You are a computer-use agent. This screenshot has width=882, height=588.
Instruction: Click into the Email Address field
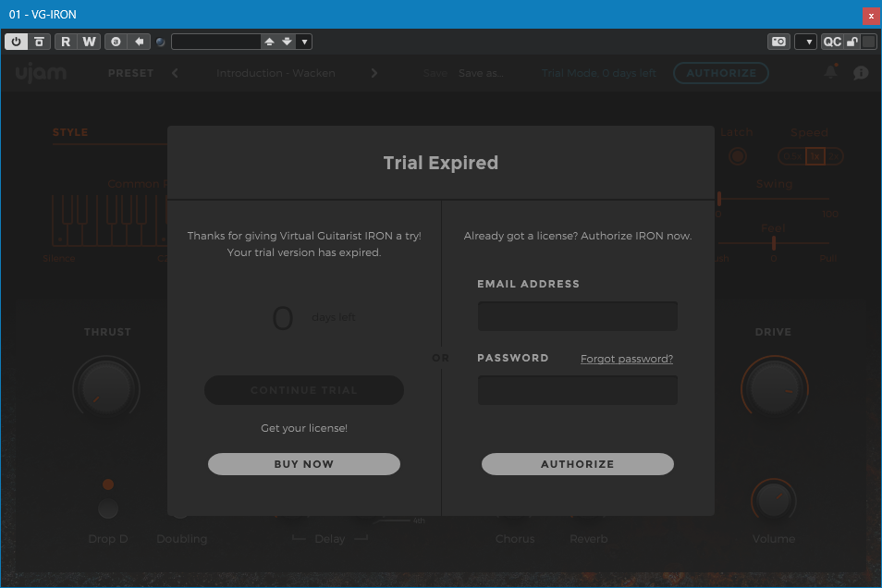click(x=577, y=316)
